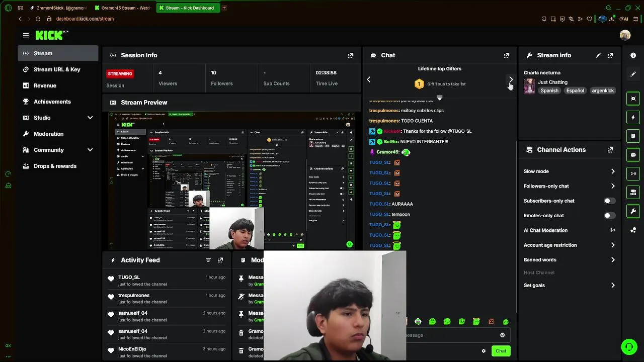Open Account age restriction options

pos(569,245)
